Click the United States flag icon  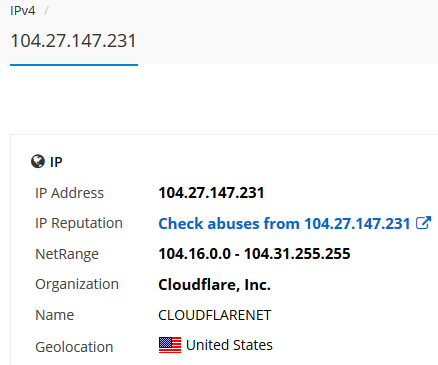(170, 345)
